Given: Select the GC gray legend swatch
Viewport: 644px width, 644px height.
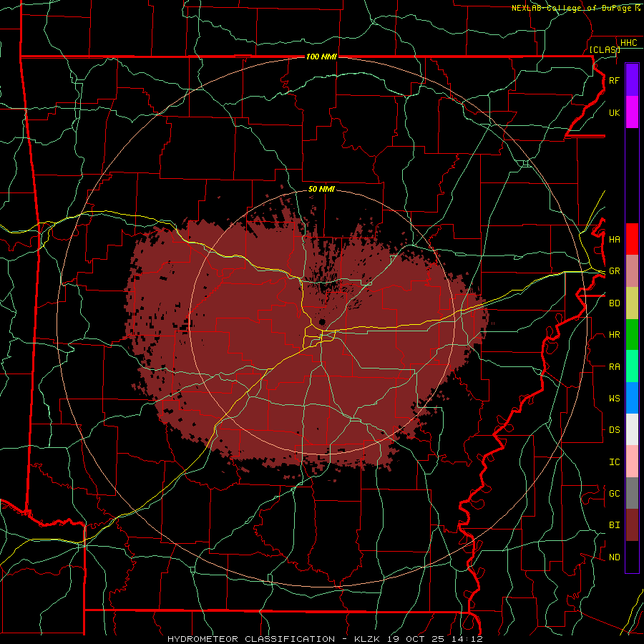Looking at the screenshot, I should [x=632, y=493].
